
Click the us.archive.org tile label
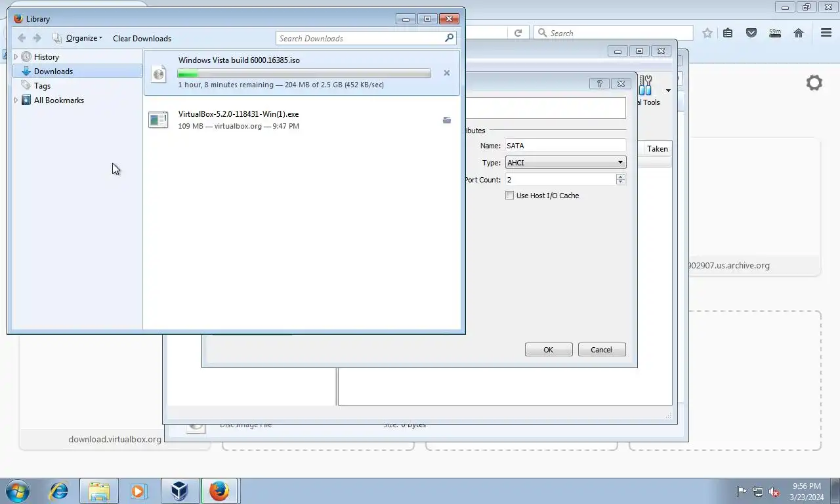tap(728, 266)
